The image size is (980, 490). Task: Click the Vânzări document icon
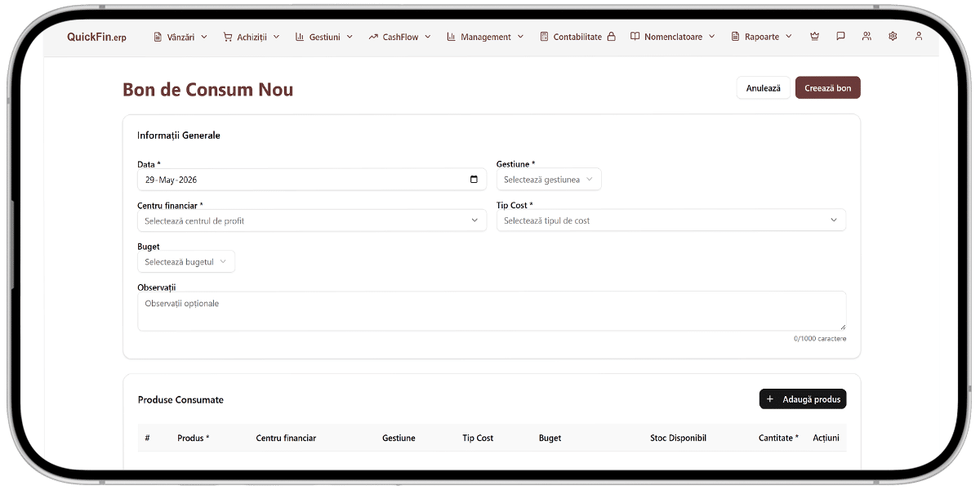point(158,37)
